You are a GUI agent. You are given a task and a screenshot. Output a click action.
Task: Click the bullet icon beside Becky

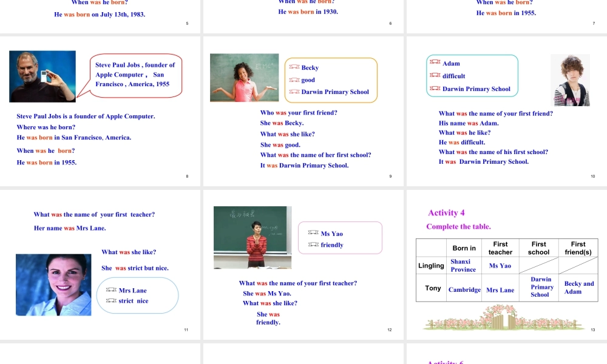[294, 67]
